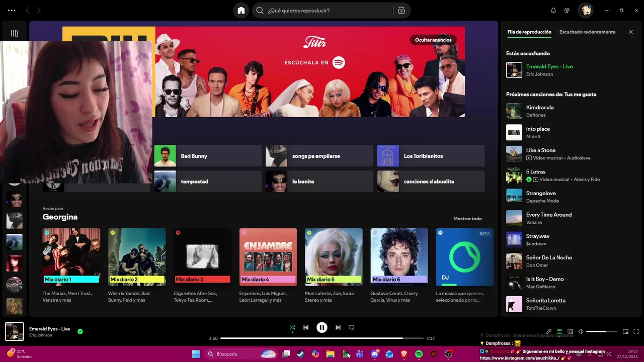The image size is (644, 362).
Task: Select Stray.wav in the queue
Action: click(x=571, y=240)
